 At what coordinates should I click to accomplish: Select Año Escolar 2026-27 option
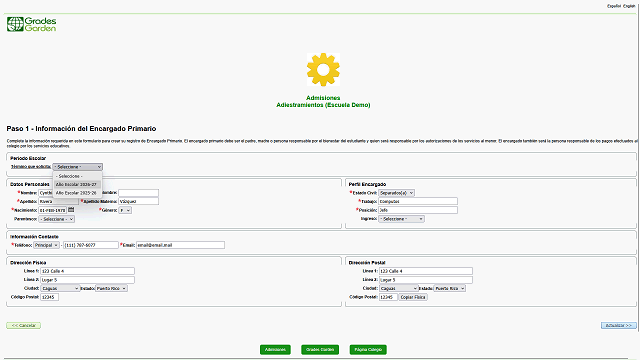pyautogui.click(x=77, y=184)
